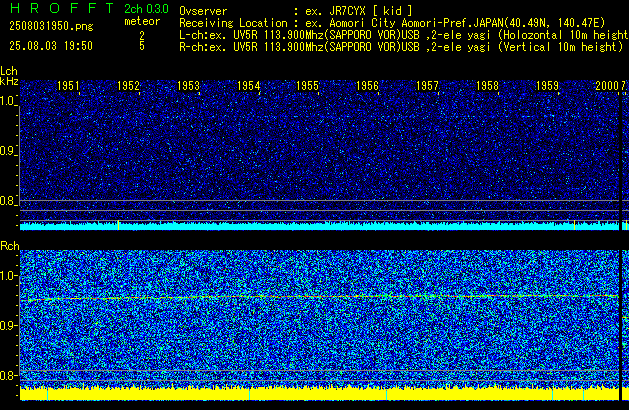Click the Lch 1.0 kHz axis label
This screenshot has width=629, height=410.
coord(8,101)
